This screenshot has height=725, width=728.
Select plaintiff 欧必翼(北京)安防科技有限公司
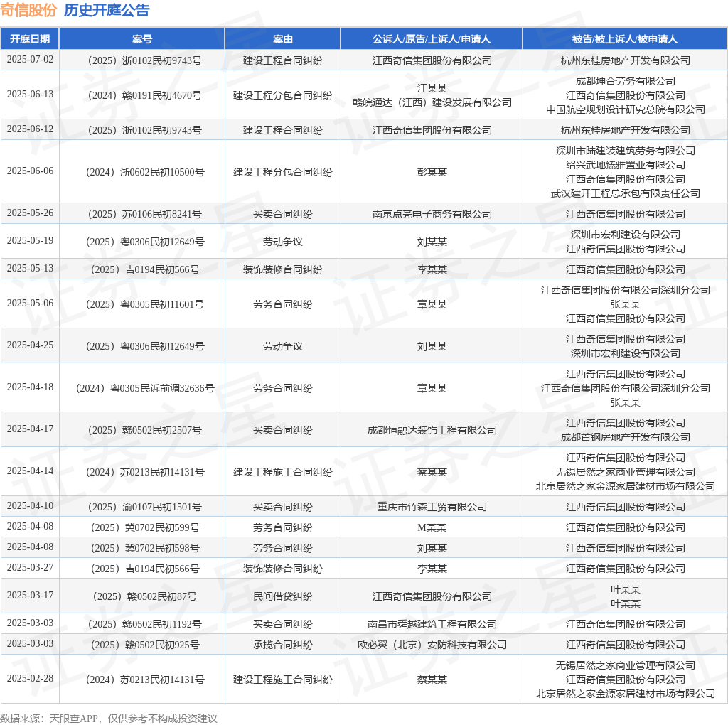tap(432, 644)
